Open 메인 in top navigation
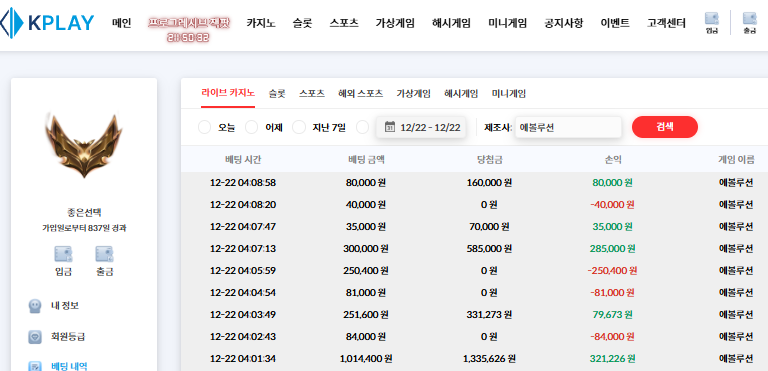The width and height of the screenshot is (768, 371). (121, 23)
